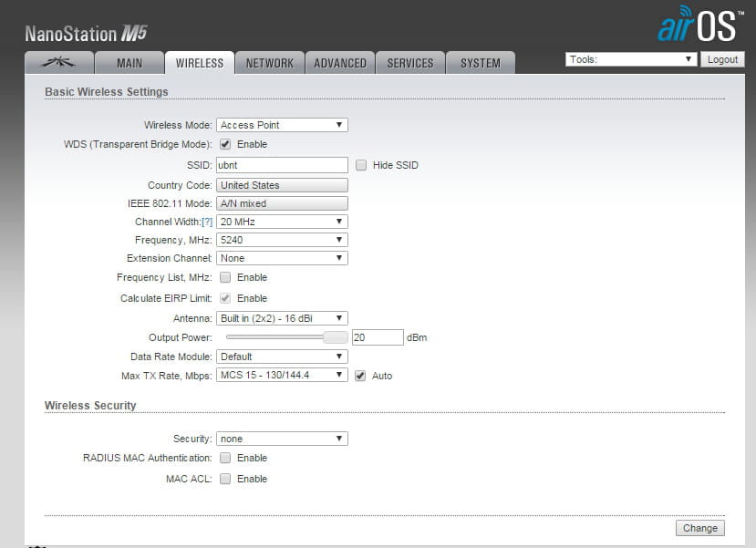Open the Channel Width dropdown
This screenshot has width=756, height=548.
(282, 222)
